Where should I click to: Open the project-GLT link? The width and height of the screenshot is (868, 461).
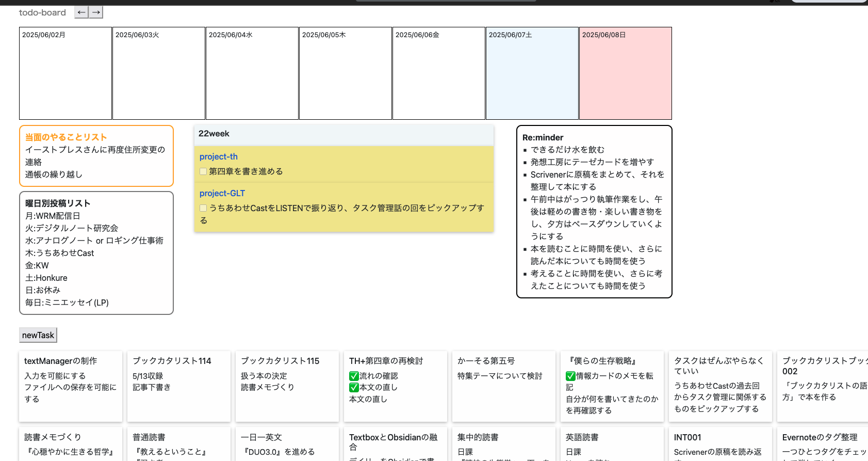(222, 193)
